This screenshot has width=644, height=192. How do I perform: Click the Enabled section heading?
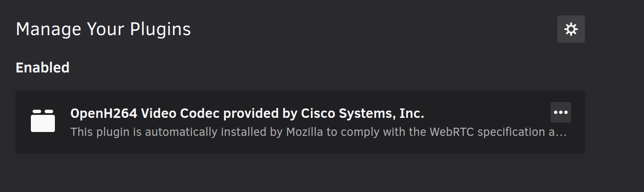tap(42, 68)
